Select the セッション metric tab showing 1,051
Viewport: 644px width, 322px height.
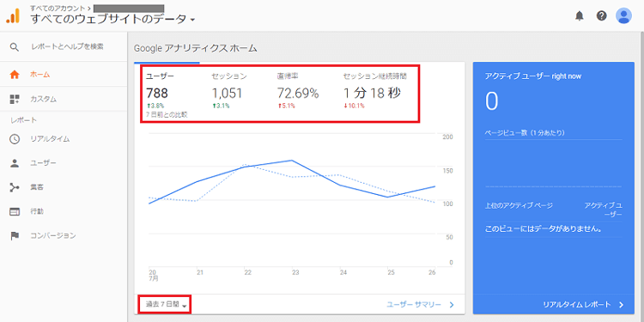[230, 91]
